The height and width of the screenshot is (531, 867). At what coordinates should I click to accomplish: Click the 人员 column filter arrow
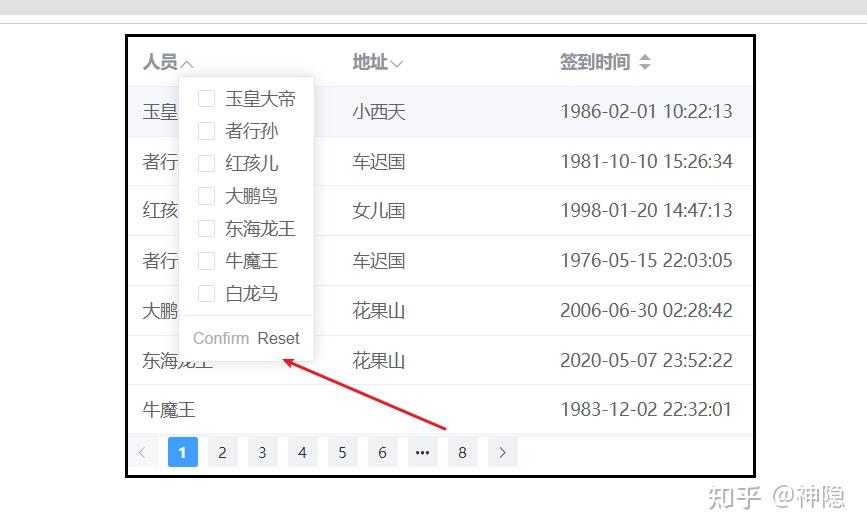(x=187, y=64)
